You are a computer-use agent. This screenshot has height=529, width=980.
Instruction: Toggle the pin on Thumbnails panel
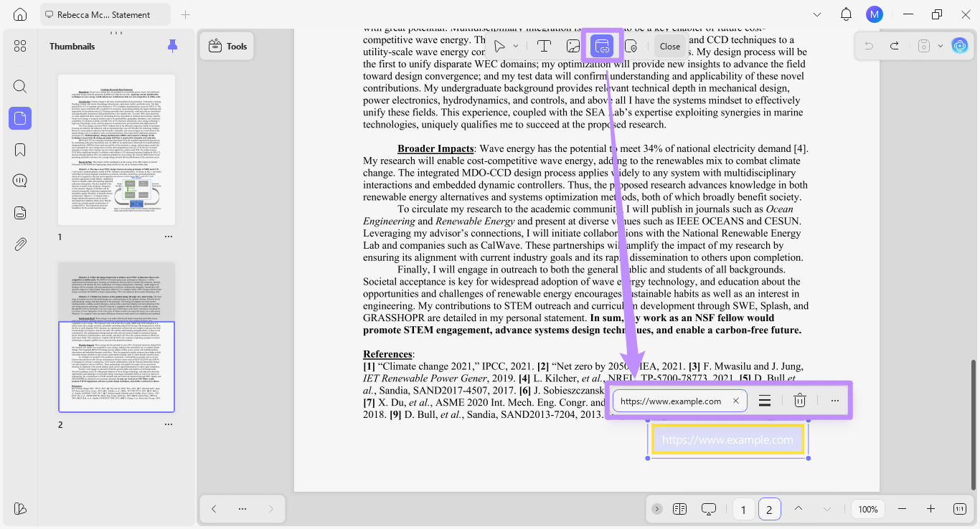pyautogui.click(x=172, y=46)
